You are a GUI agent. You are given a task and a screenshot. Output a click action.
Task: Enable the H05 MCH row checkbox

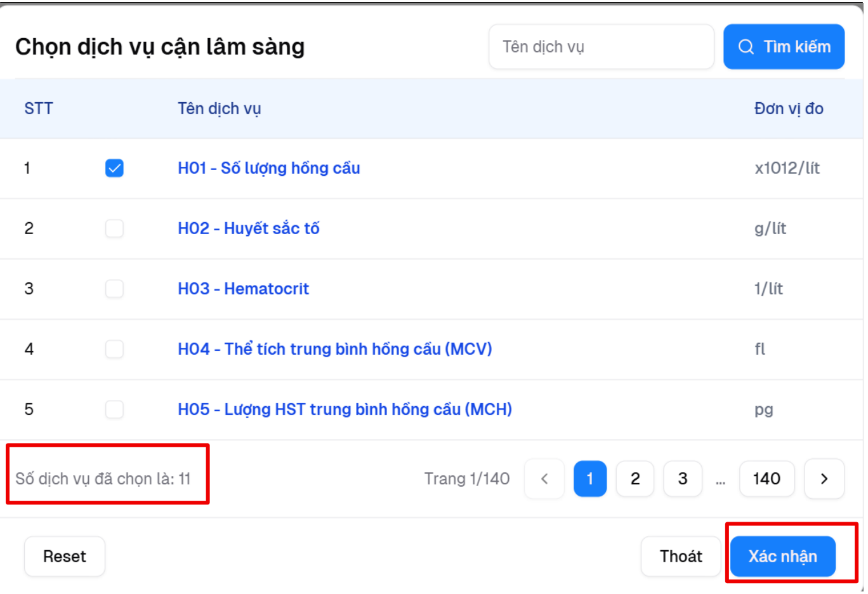pos(114,409)
